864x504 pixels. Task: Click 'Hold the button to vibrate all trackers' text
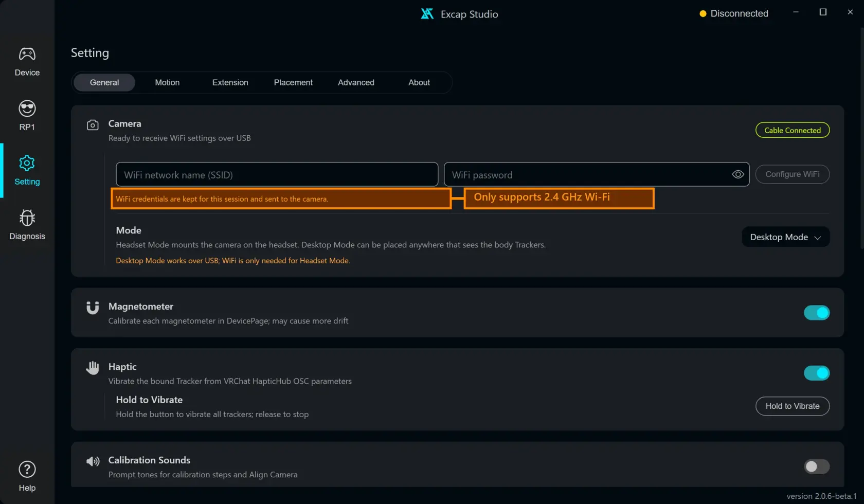(x=212, y=415)
